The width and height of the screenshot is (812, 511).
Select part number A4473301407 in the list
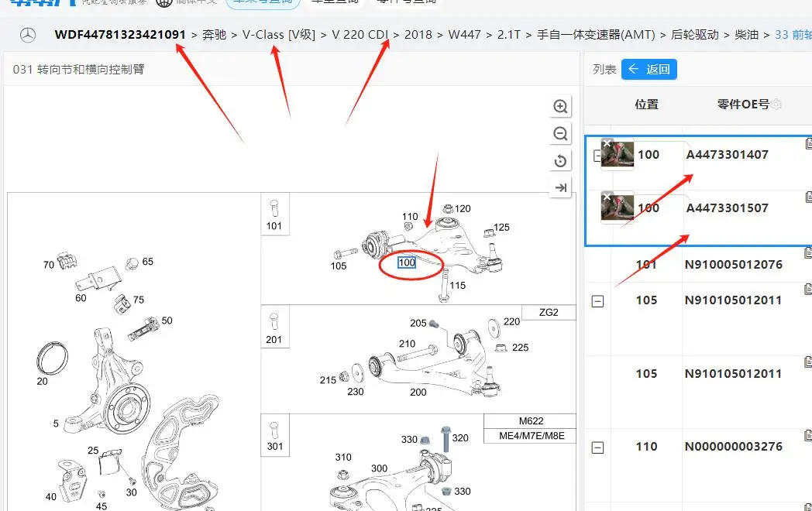[727, 154]
